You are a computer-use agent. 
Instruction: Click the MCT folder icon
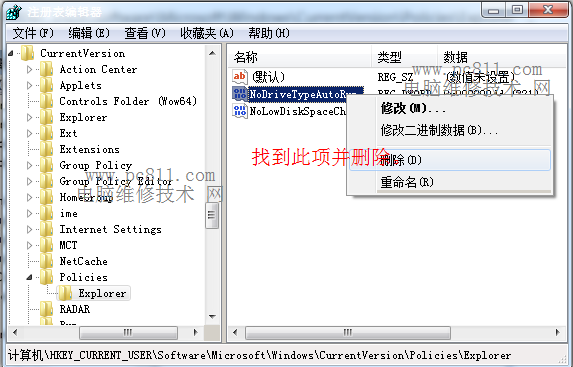[46, 245]
